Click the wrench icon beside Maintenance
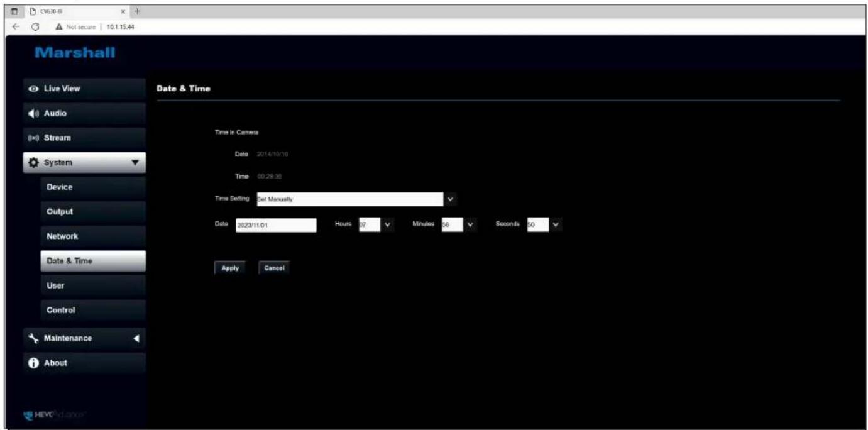This screenshot has height=430, width=868. (x=33, y=338)
